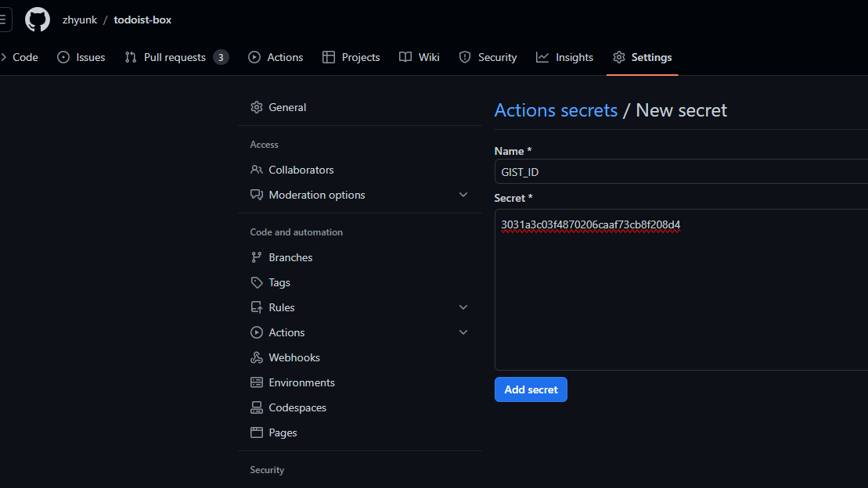Click the Tags label icon
The height and width of the screenshot is (488, 868).
click(256, 283)
